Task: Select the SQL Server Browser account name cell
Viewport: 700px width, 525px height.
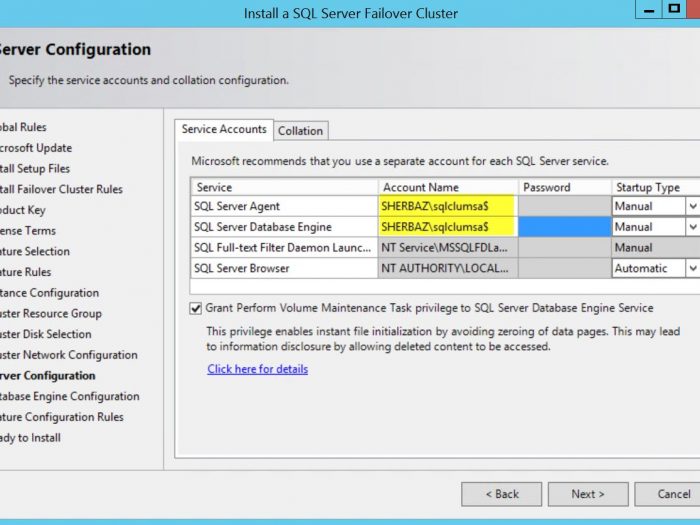Action: [x=447, y=268]
